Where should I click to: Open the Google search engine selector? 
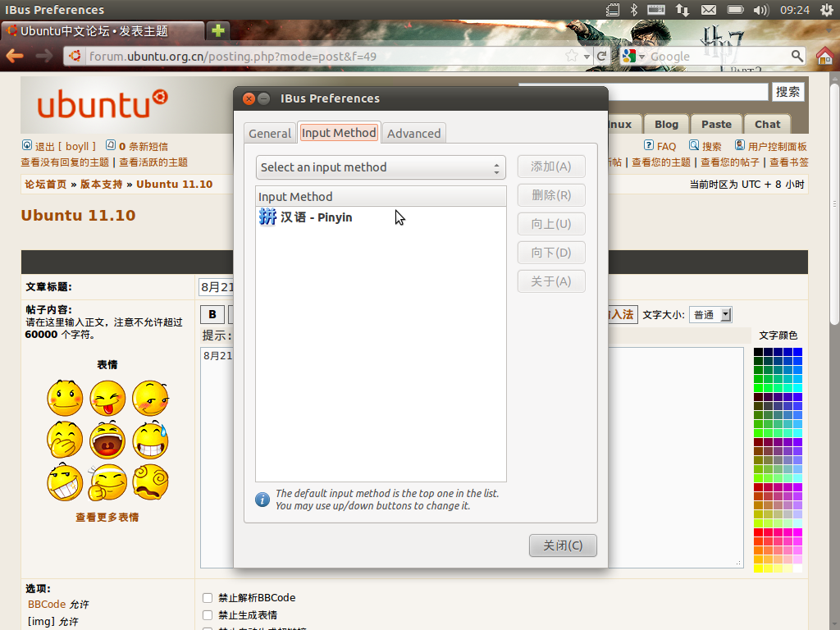(633, 56)
